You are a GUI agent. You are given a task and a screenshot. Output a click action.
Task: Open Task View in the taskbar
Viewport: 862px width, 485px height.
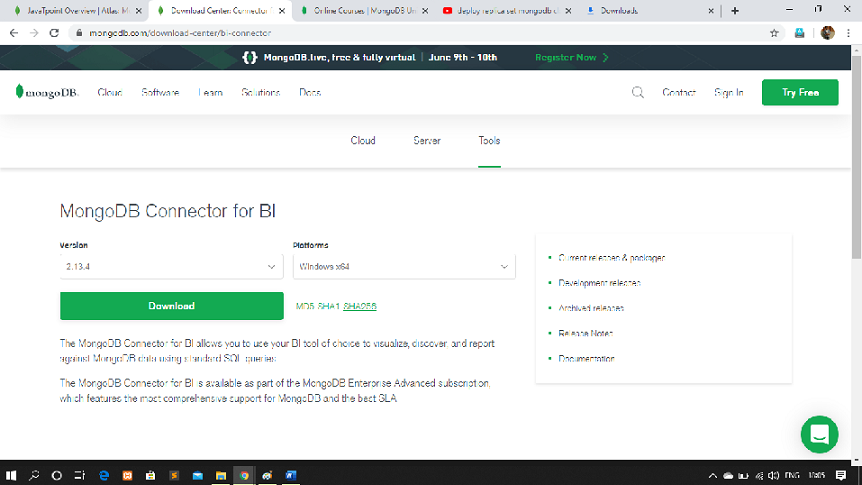coord(80,475)
